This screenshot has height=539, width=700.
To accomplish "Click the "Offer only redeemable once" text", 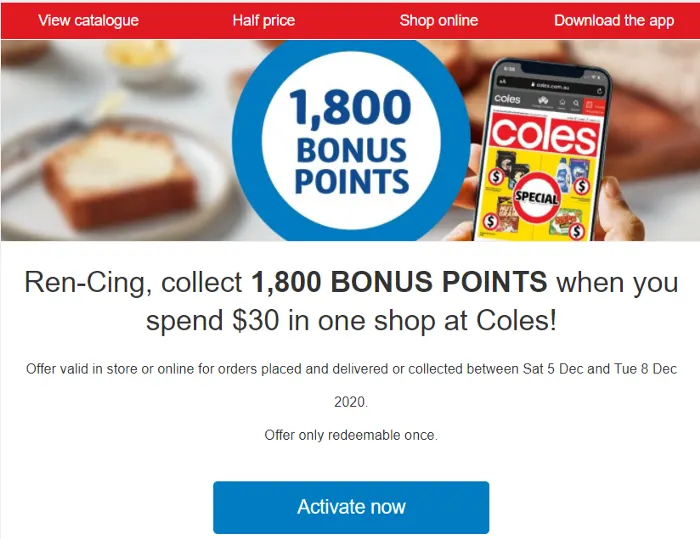I will point(350,435).
